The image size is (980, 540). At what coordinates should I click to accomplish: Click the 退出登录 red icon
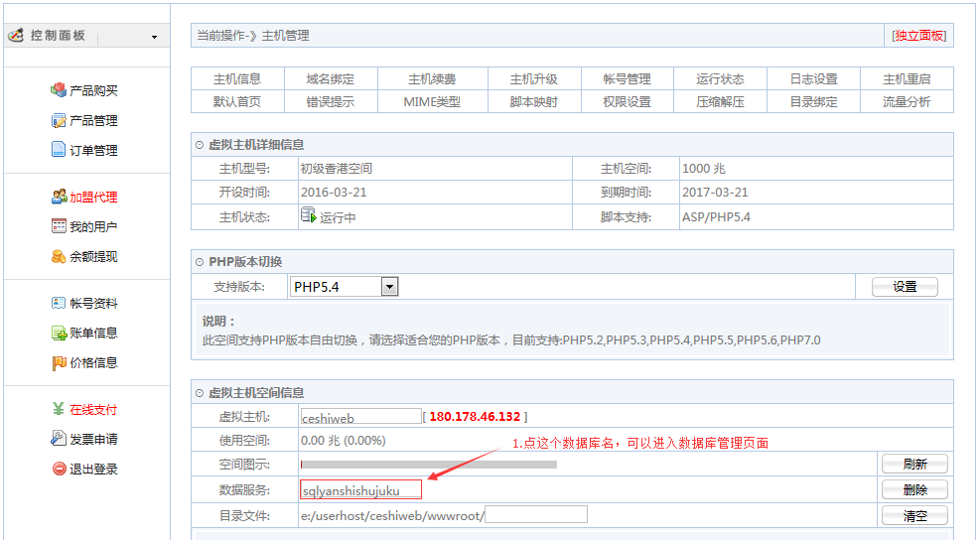59,469
